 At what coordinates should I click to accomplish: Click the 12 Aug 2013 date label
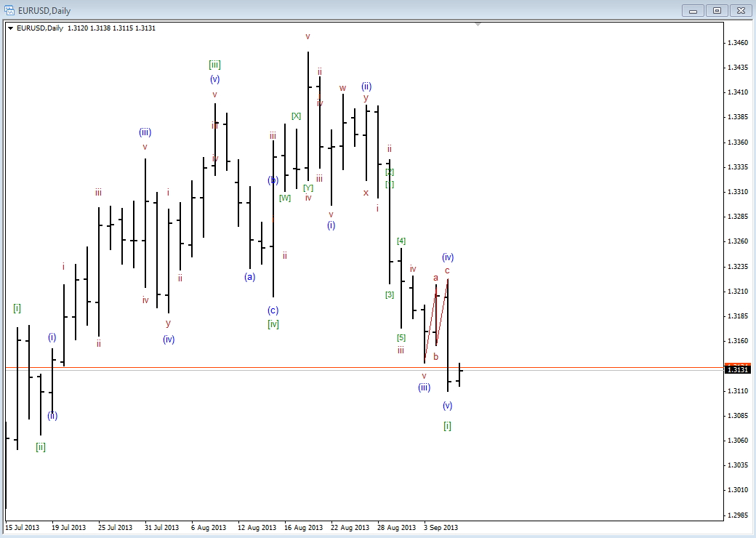[x=257, y=527]
